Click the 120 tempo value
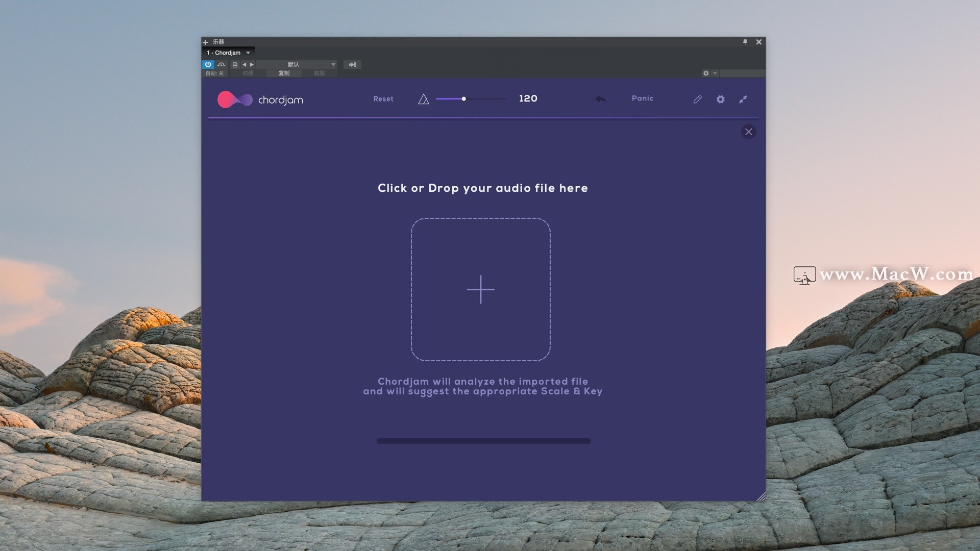 pyautogui.click(x=528, y=98)
